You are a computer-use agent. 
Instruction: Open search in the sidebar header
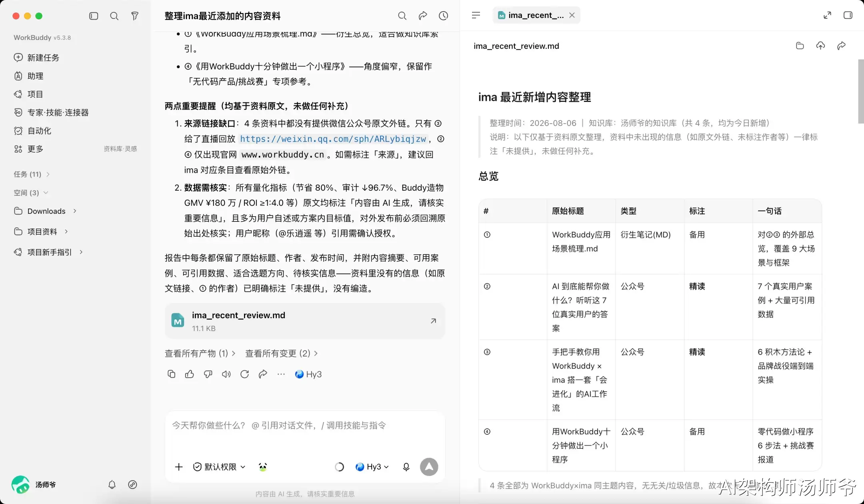tap(114, 16)
